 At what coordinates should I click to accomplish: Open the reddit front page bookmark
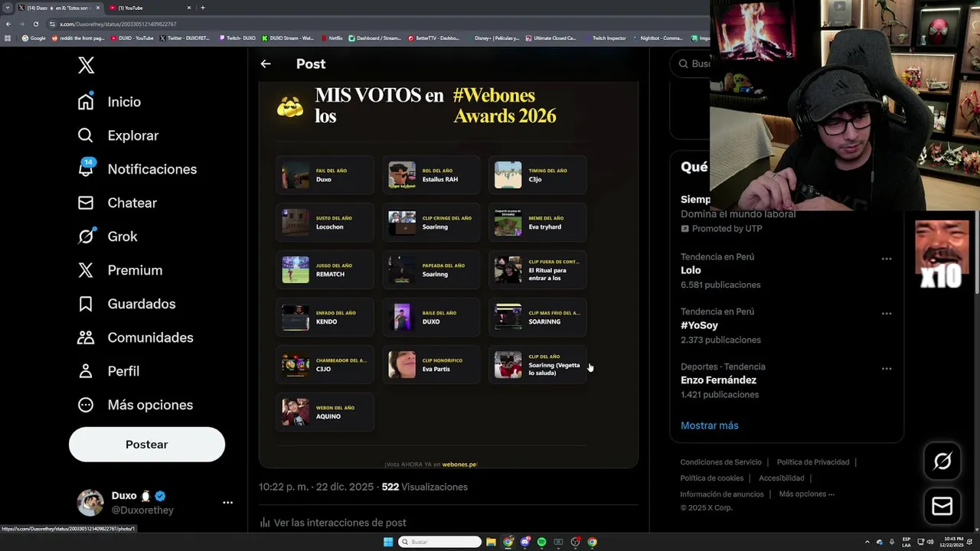pyautogui.click(x=78, y=38)
